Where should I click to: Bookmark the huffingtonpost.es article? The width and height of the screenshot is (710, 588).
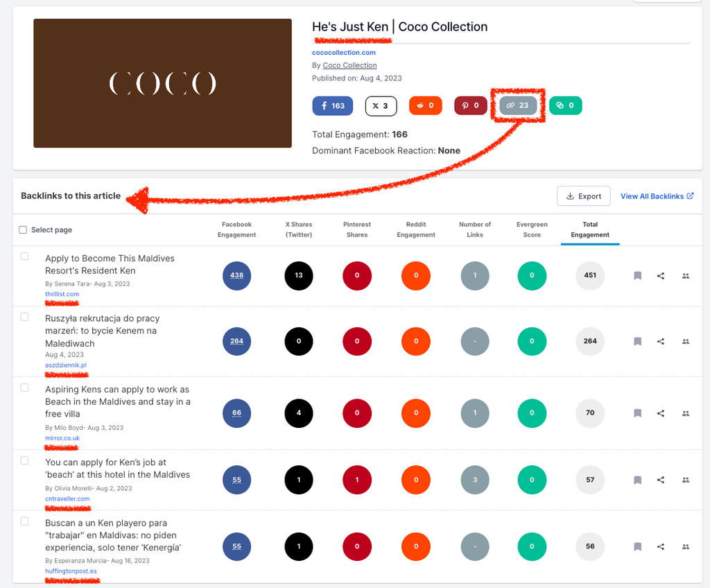click(638, 546)
